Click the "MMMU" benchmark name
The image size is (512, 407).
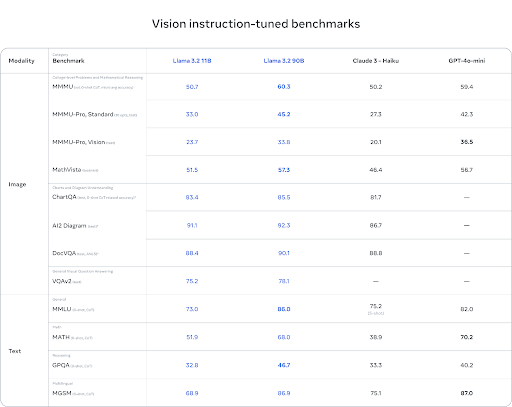tap(63, 87)
